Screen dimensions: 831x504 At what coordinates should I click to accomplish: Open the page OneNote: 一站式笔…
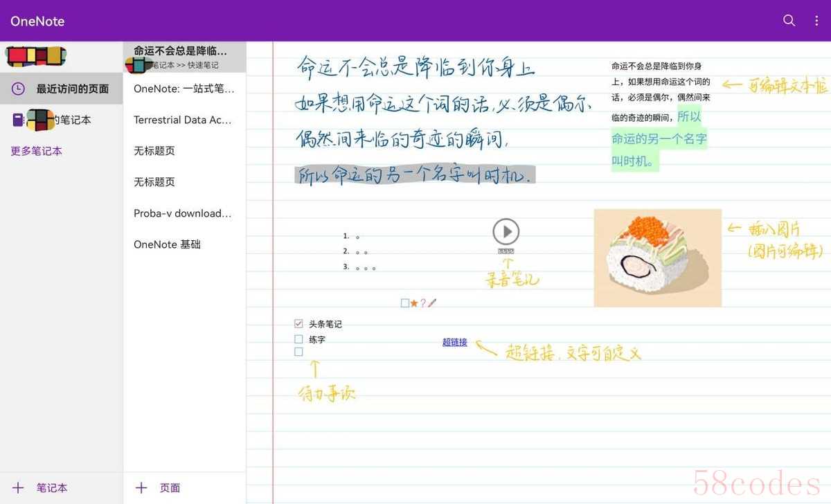point(184,89)
